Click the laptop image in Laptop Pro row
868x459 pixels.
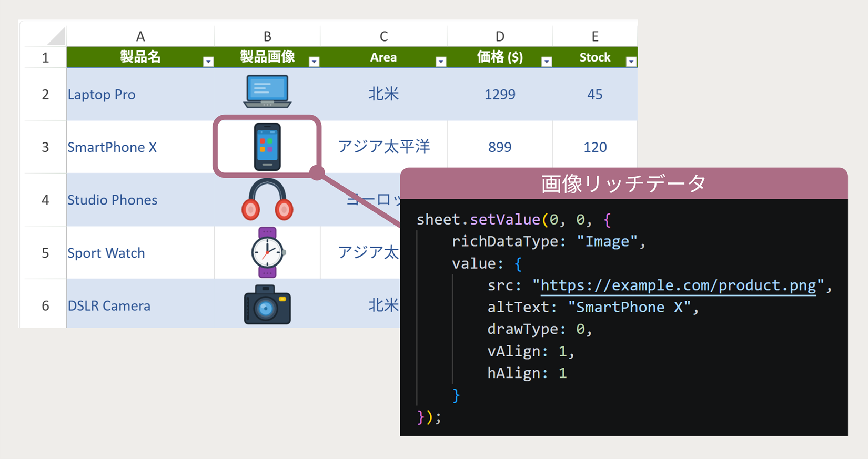(267, 91)
